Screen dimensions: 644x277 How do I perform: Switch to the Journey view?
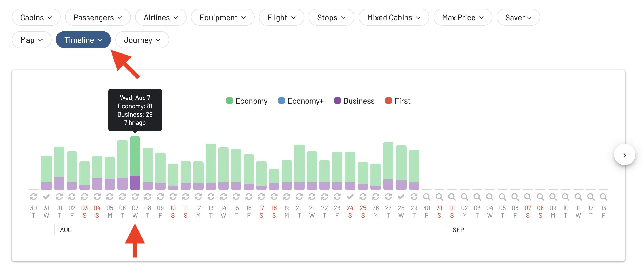point(142,40)
